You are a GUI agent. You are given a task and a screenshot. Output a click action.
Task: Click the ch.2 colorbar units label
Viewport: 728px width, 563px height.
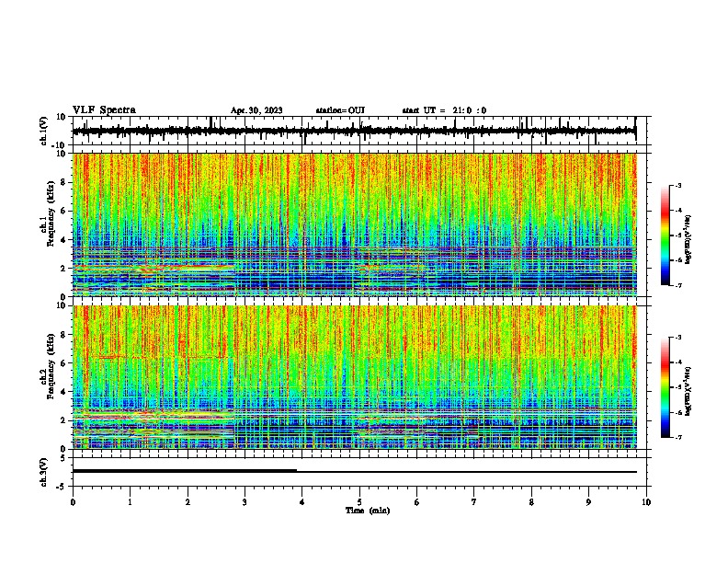688,391
